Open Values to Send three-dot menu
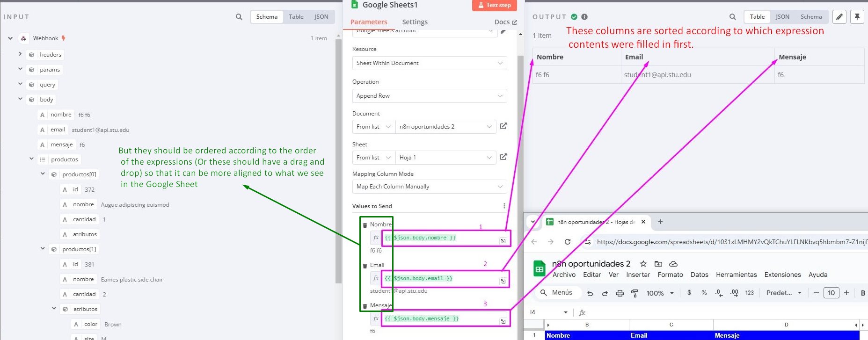868x340 pixels. coord(504,206)
